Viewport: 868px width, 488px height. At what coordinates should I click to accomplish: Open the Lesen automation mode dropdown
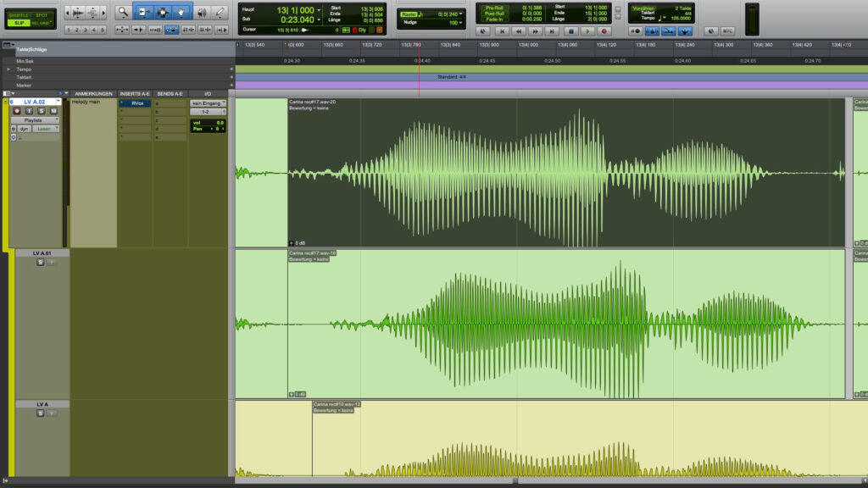pos(46,129)
